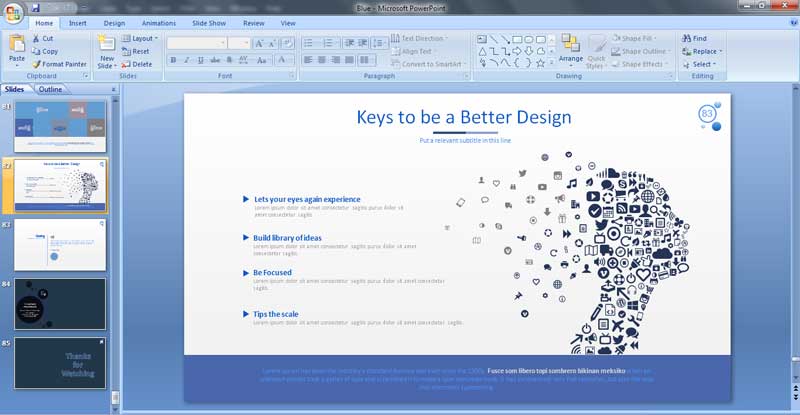Select the Text Box shape in shapes gallery
The height and width of the screenshot is (415, 800).
click(x=482, y=39)
